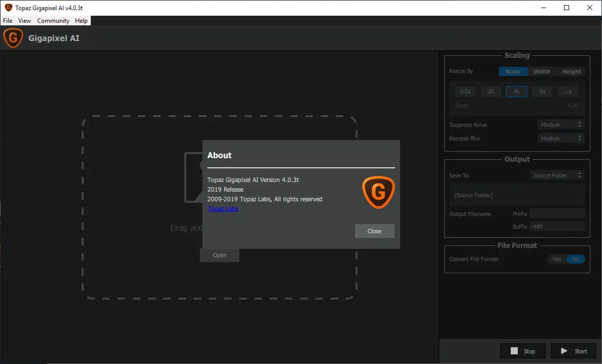Click the Open button behind the dialog
This screenshot has width=602, height=364.
(220, 256)
